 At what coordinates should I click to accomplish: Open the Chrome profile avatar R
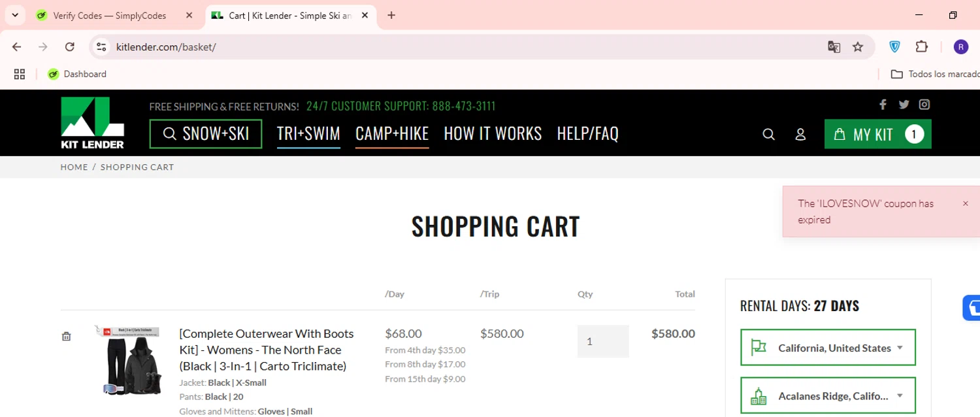pyautogui.click(x=960, y=47)
